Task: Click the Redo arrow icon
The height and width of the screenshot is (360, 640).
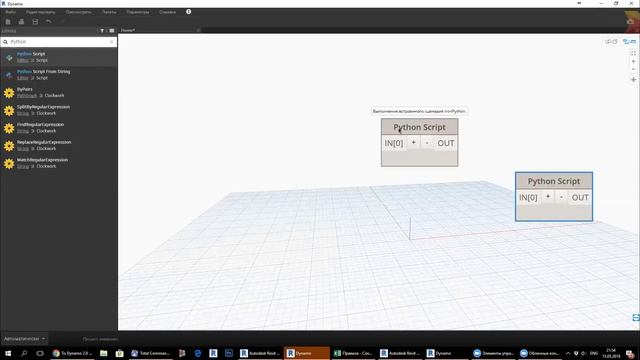Action: point(62,21)
